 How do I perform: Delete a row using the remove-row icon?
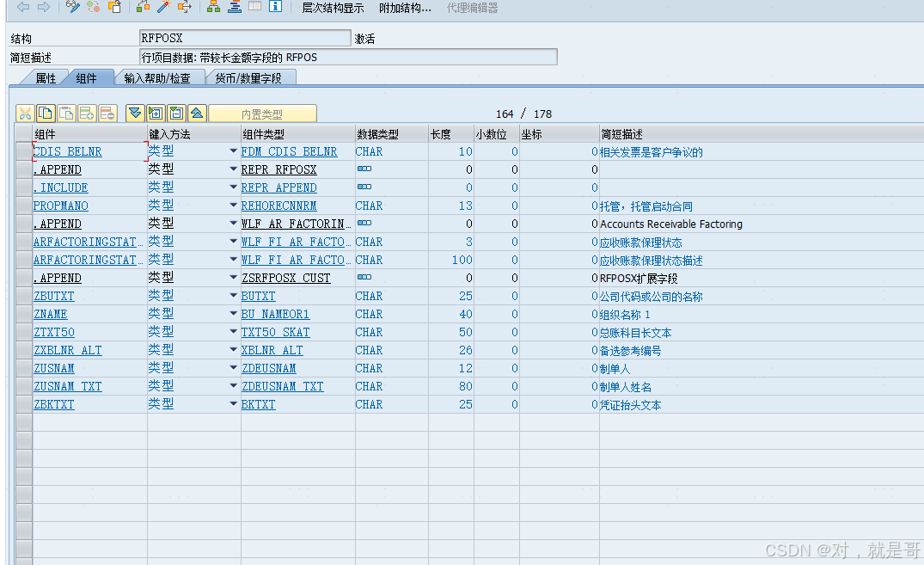coord(107,113)
